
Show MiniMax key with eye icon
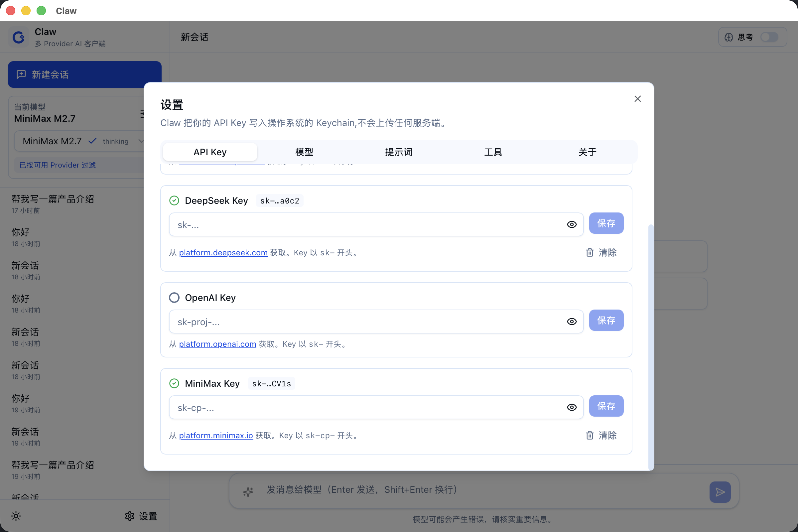pos(572,408)
